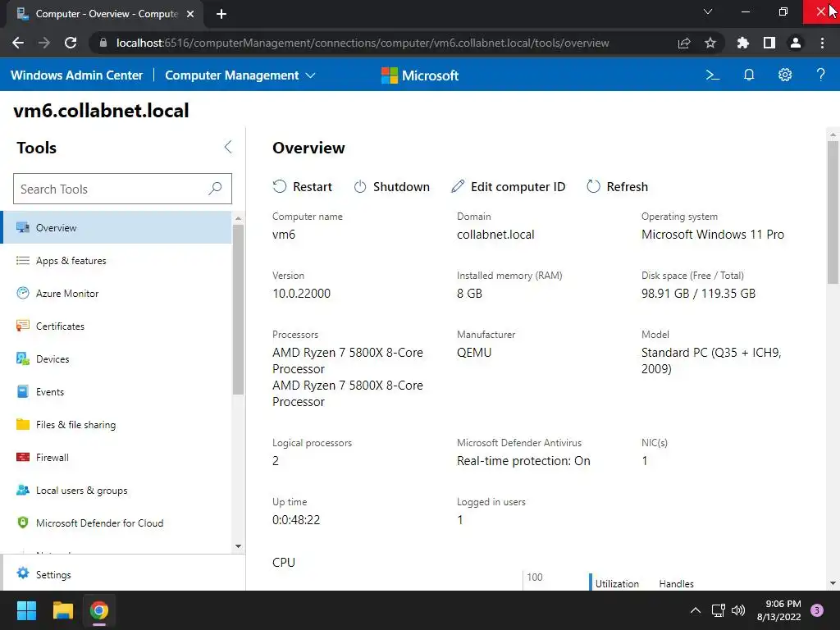The width and height of the screenshot is (840, 630).
Task: Select Overview in the tools list
Action: pyautogui.click(x=116, y=228)
